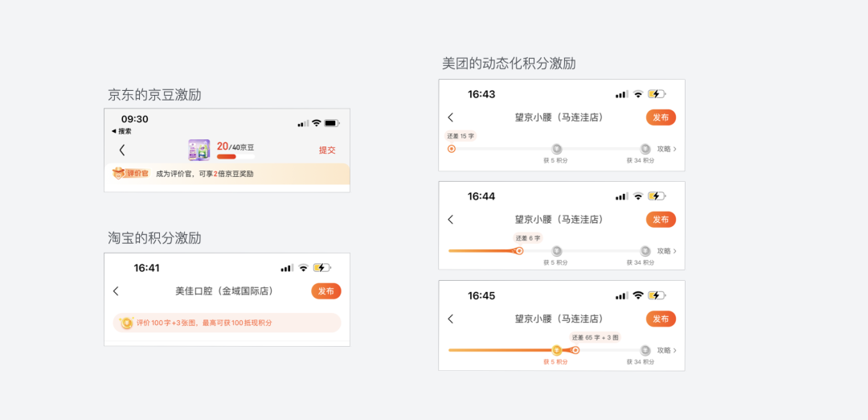This screenshot has width=868, height=420.
Task: Tap the charging battery icon in the 16:41 screen
Action: click(321, 268)
